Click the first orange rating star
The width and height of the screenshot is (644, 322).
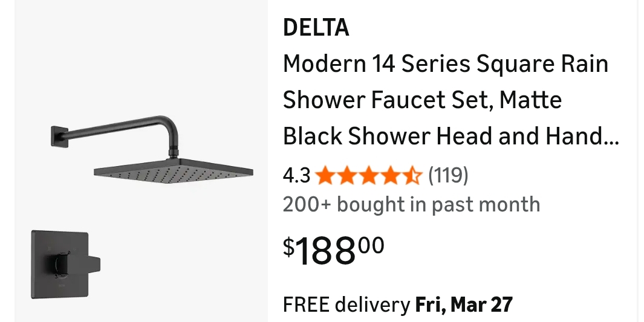(325, 176)
